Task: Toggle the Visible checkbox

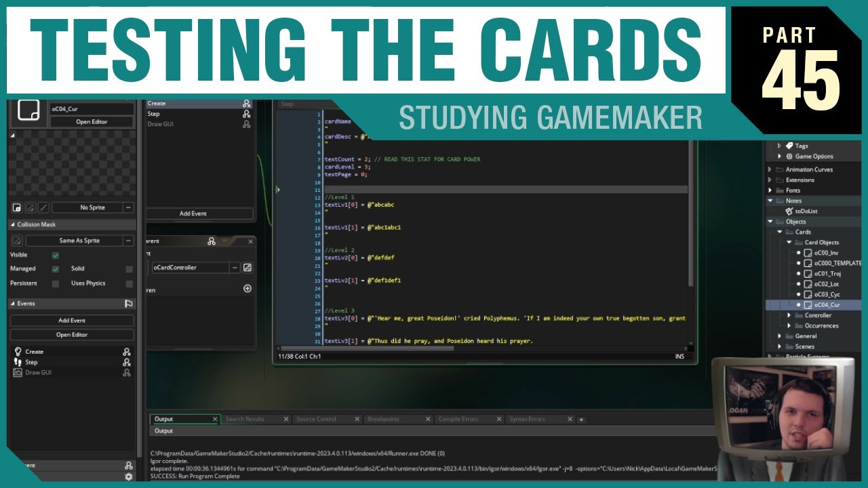Action: [x=56, y=256]
